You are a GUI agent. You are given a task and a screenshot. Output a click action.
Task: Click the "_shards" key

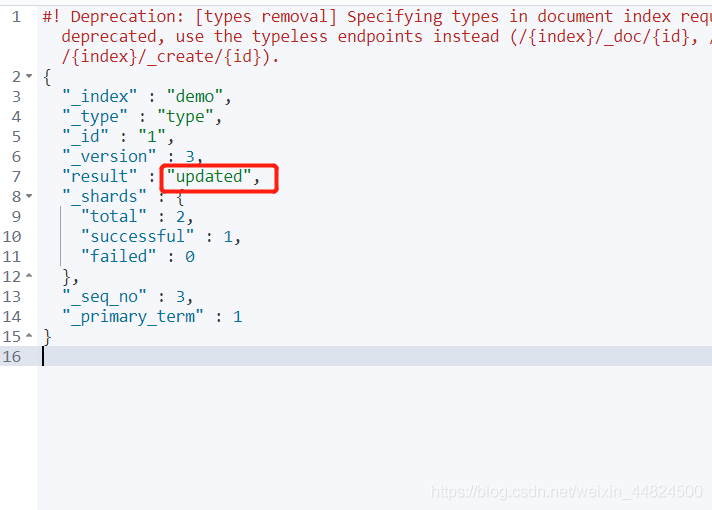click(x=104, y=196)
